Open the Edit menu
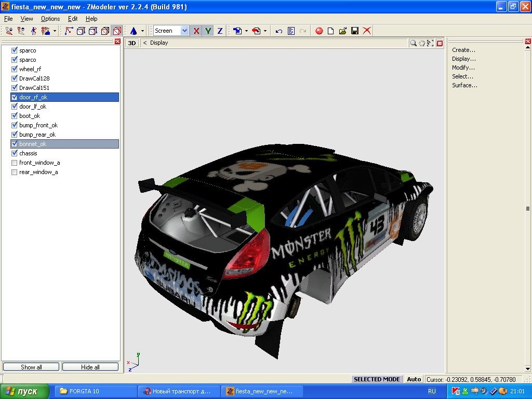 point(73,19)
